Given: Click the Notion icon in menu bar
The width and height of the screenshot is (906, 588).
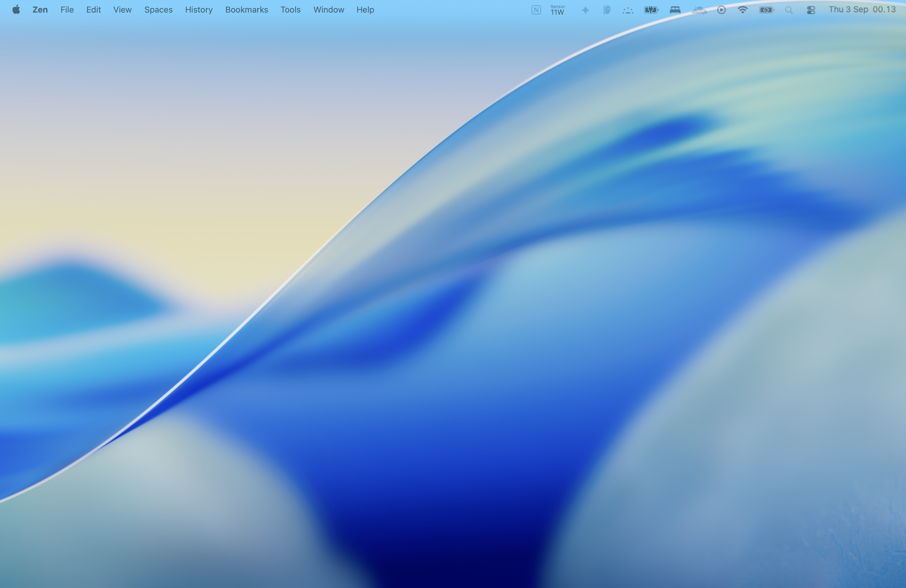Looking at the screenshot, I should (536, 10).
